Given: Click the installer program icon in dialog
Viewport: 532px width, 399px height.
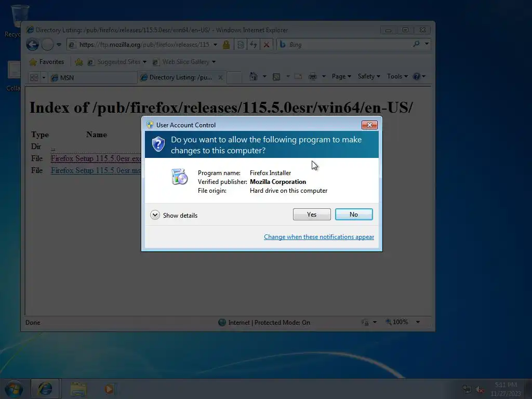Looking at the screenshot, I should [x=179, y=177].
